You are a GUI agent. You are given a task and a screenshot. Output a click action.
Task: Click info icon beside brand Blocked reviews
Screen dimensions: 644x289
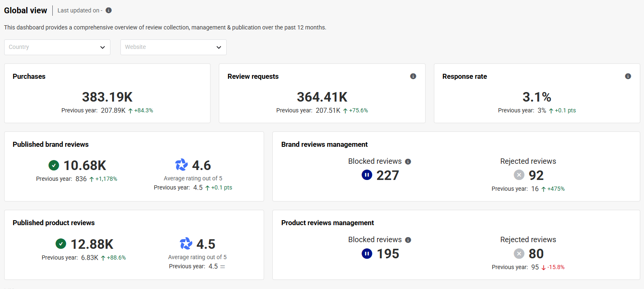408,162
